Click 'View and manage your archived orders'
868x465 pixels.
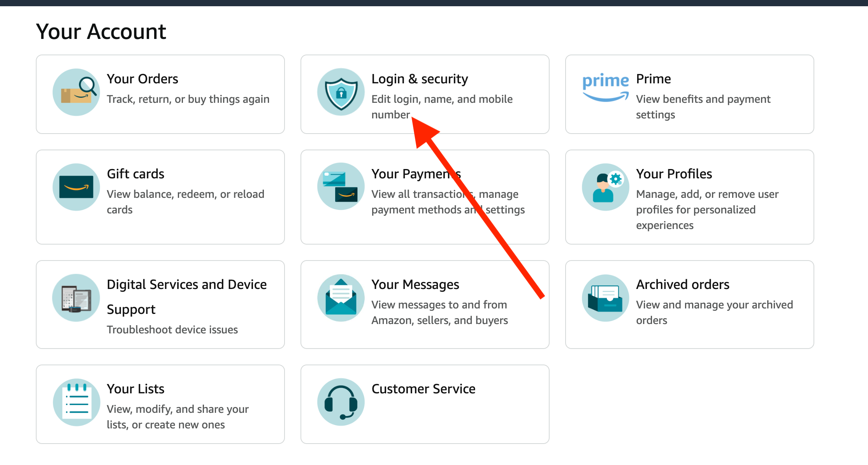(x=714, y=312)
